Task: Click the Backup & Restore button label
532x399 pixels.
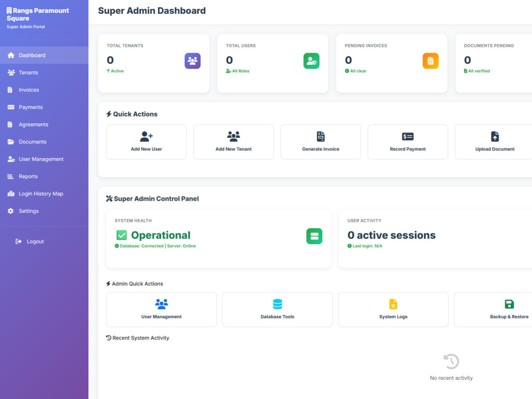Action: pyautogui.click(x=509, y=317)
